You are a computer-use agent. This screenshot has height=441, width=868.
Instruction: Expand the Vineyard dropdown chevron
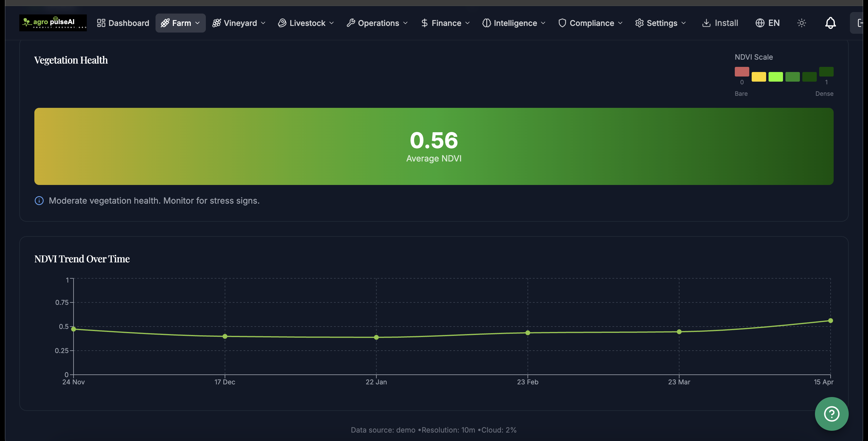click(x=263, y=23)
